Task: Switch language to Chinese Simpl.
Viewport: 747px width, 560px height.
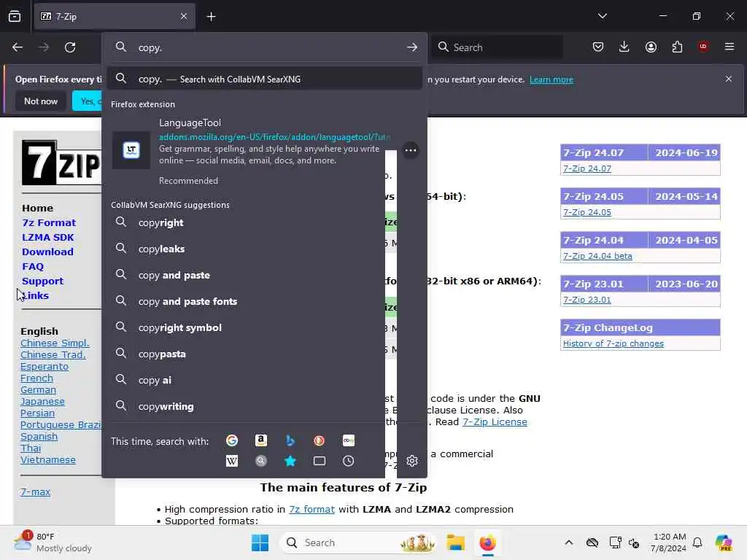Action: (x=55, y=343)
